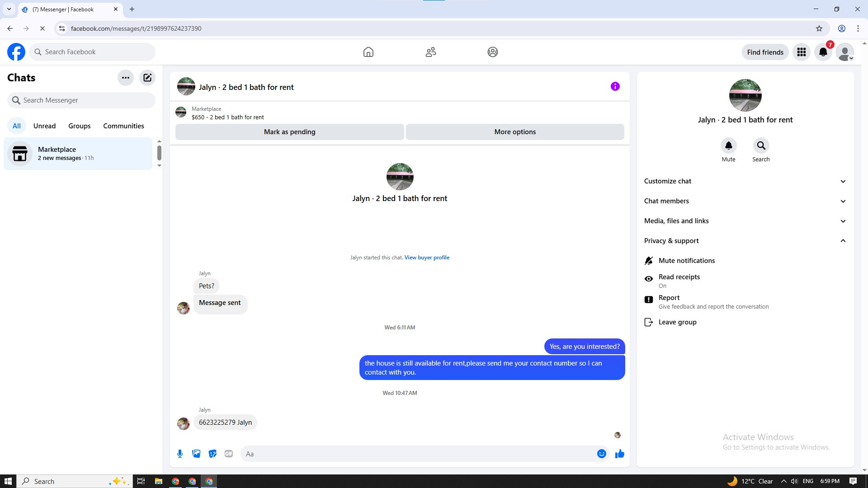This screenshot has width=868, height=488.
Task: Click the voice clip microphone icon
Action: (x=180, y=454)
